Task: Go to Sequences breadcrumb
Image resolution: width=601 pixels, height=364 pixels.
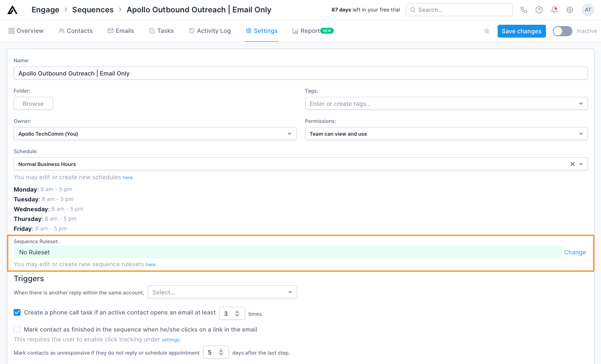Action: pos(93,10)
